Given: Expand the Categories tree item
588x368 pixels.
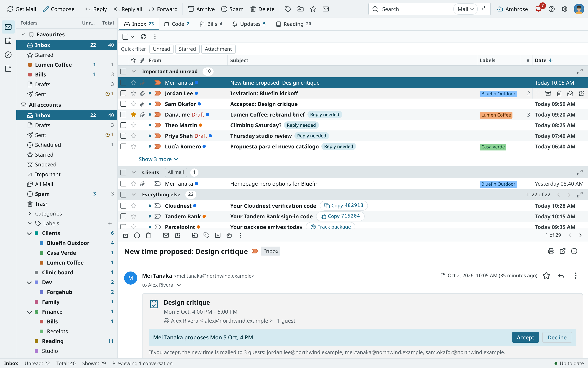Looking at the screenshot, I should pyautogui.click(x=30, y=213).
